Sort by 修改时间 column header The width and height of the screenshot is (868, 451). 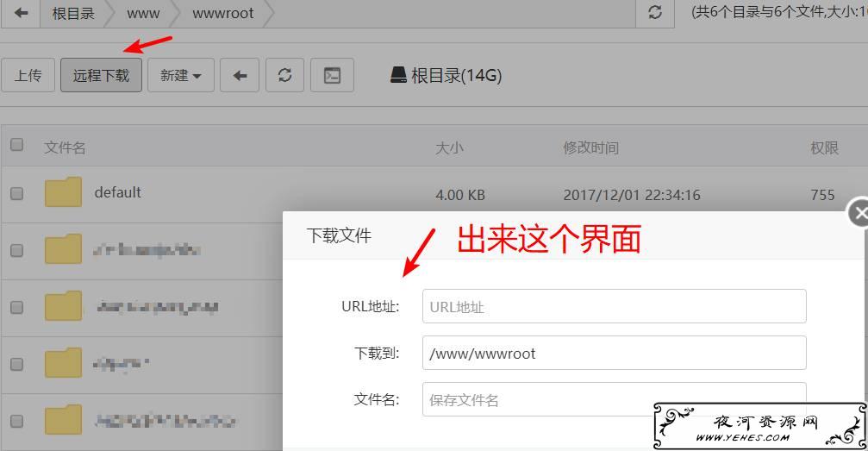coord(590,147)
